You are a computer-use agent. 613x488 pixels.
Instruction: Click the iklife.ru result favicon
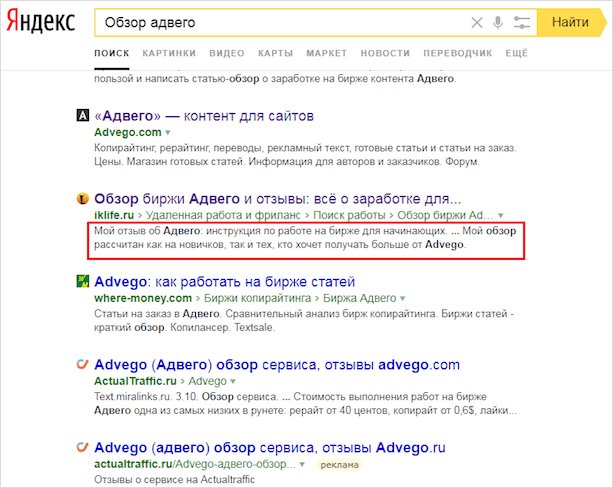click(x=83, y=198)
